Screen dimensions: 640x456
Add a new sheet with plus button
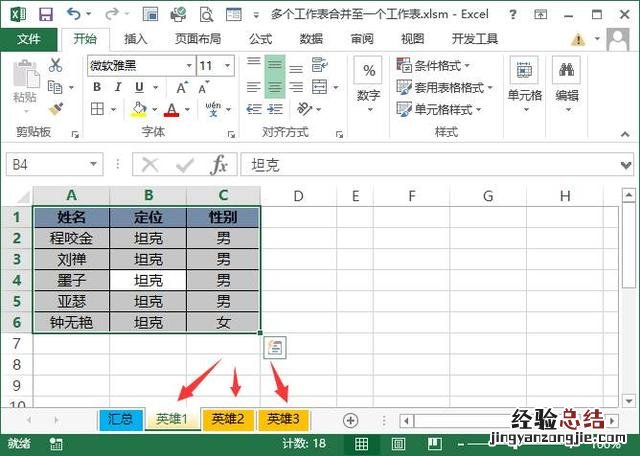350,420
